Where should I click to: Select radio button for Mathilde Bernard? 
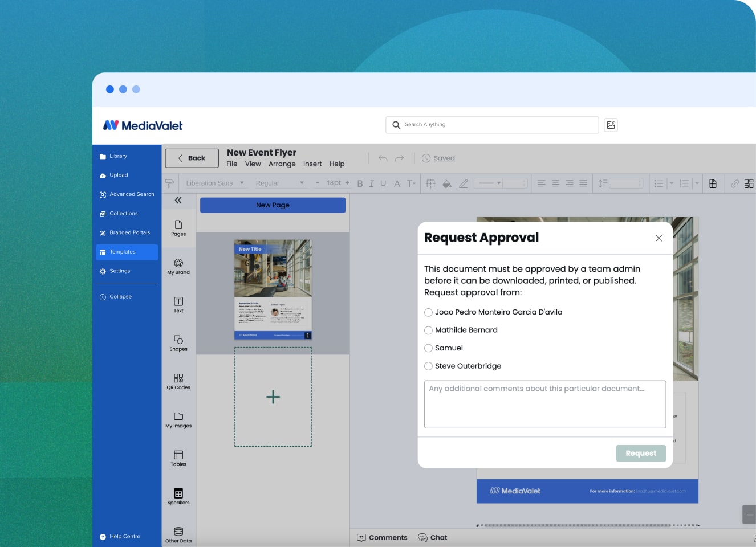[428, 330]
